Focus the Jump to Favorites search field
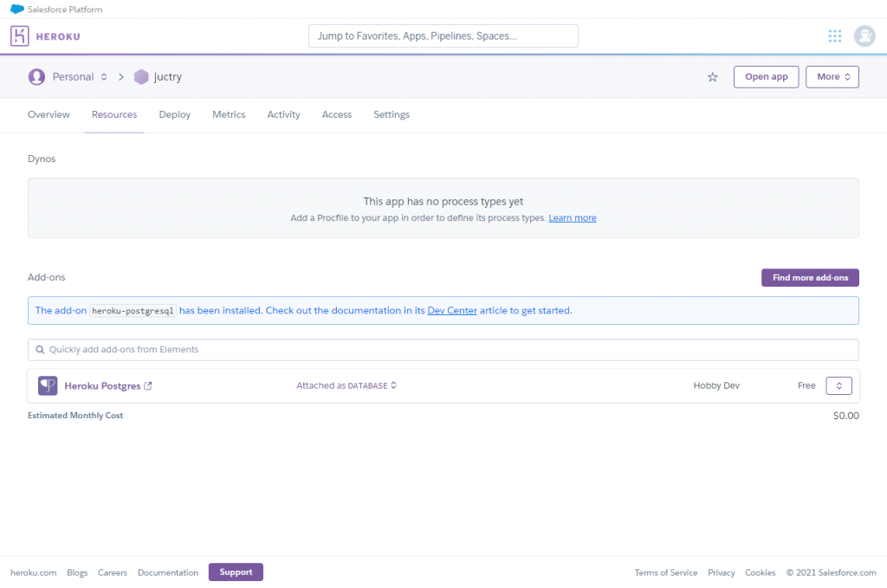The height and width of the screenshot is (588, 887). coord(443,36)
